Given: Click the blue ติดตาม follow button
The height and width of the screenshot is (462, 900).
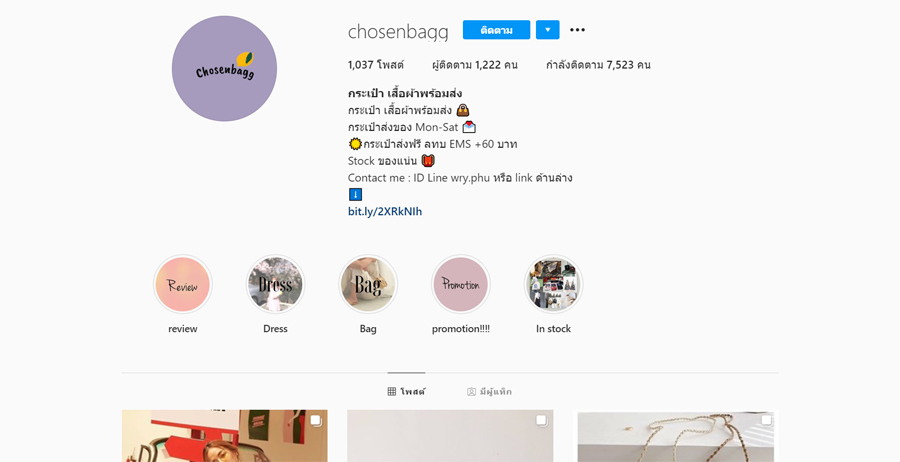Looking at the screenshot, I should [x=496, y=30].
